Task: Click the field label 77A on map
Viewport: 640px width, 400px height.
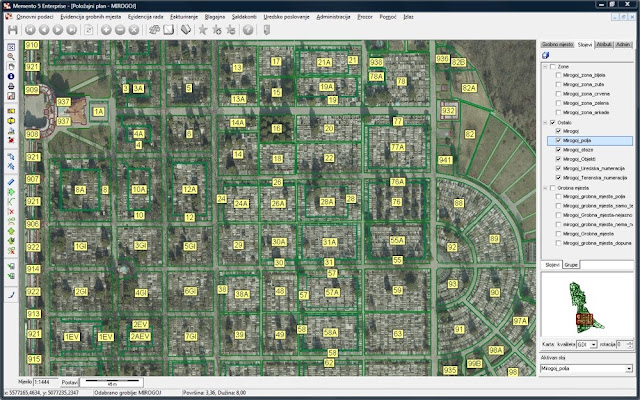Action: pos(397,147)
